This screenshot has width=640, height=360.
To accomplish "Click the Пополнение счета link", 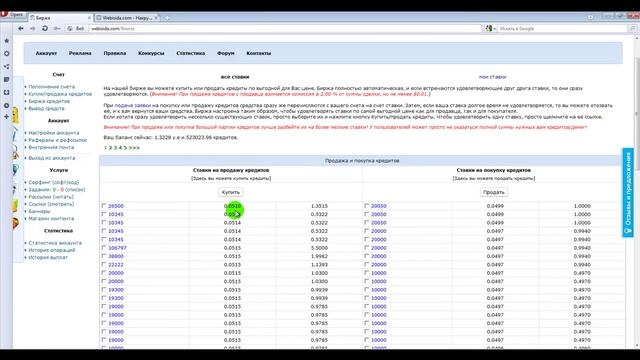I will click(x=51, y=87).
